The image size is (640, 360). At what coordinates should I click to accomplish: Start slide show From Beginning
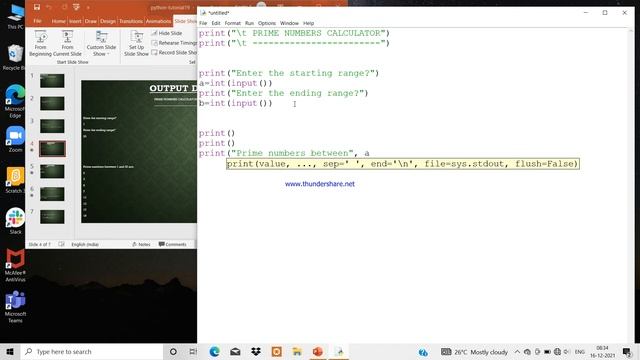40,43
